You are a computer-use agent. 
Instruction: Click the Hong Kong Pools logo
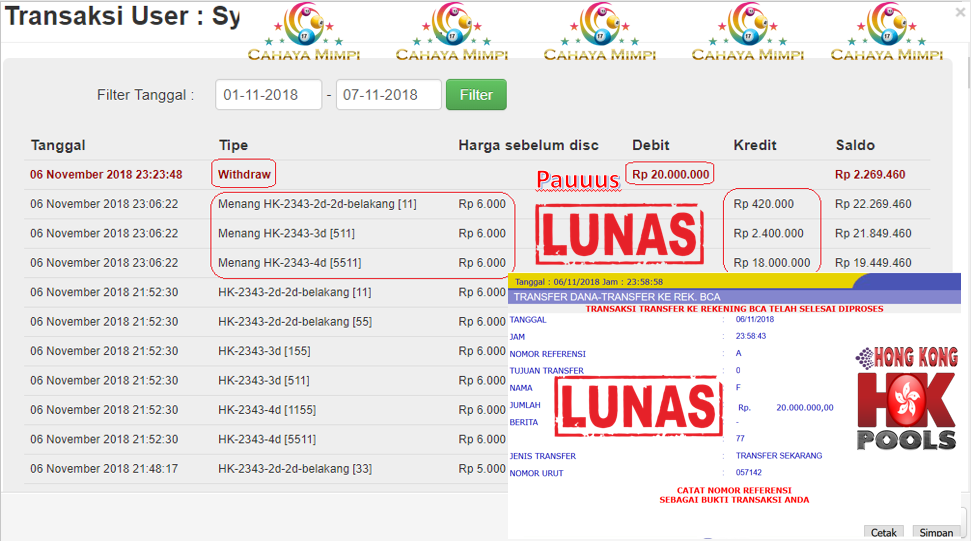[906, 398]
